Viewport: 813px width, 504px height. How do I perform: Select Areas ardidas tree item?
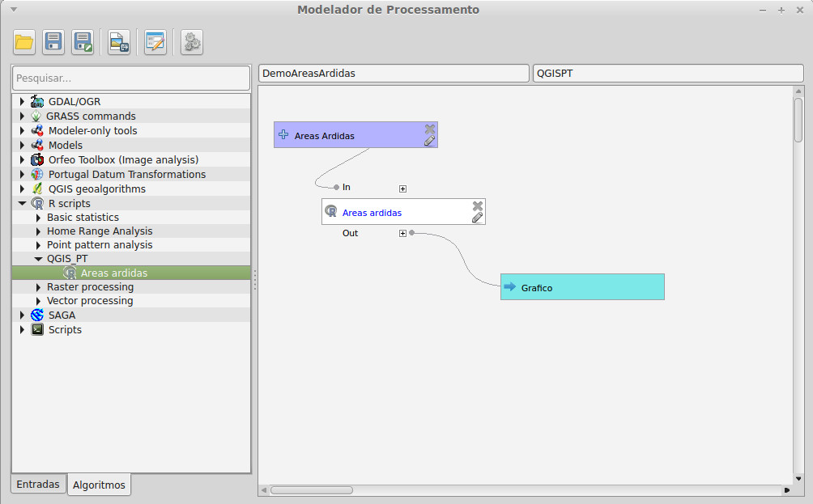(x=130, y=273)
